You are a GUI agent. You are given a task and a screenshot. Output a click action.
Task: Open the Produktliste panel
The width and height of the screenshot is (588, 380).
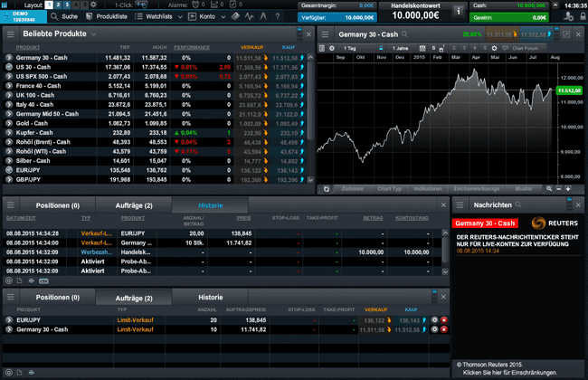(x=107, y=16)
